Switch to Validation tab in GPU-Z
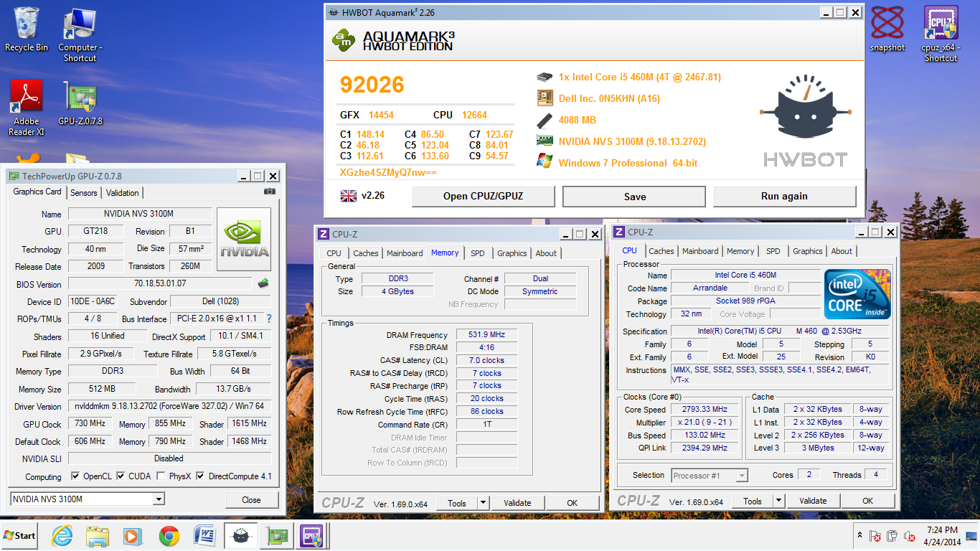The width and height of the screenshot is (980, 551). (123, 192)
